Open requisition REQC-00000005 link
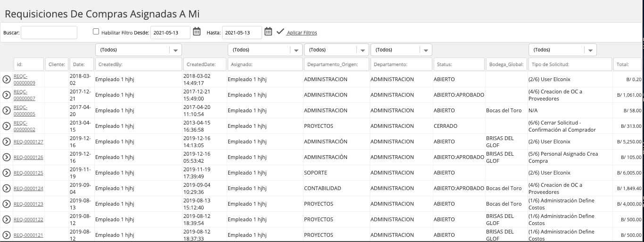Viewport: 644px width, 242px height. (25, 110)
